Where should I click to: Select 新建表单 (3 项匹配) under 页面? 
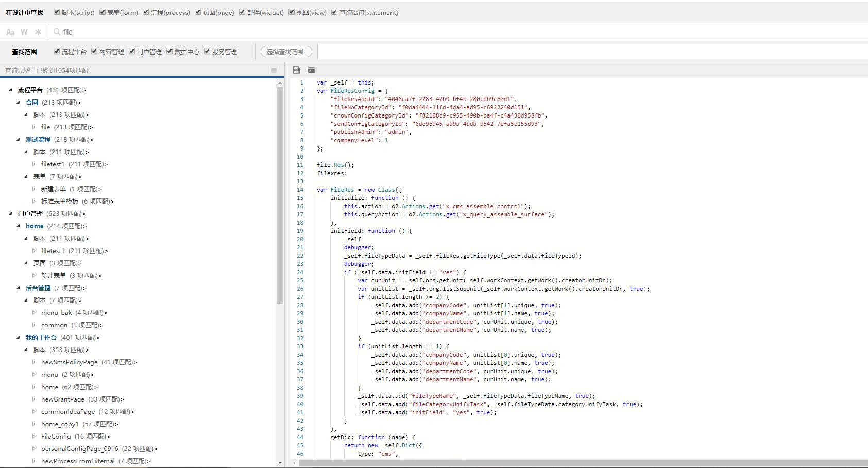[x=71, y=275]
